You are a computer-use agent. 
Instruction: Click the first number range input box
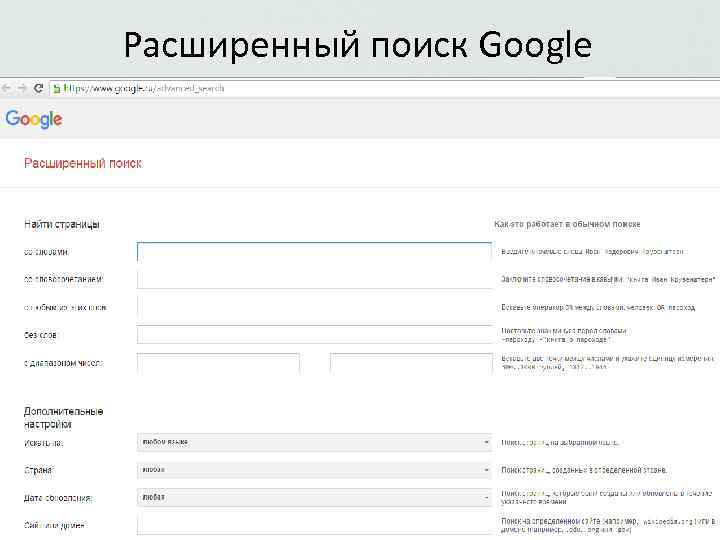(218, 363)
